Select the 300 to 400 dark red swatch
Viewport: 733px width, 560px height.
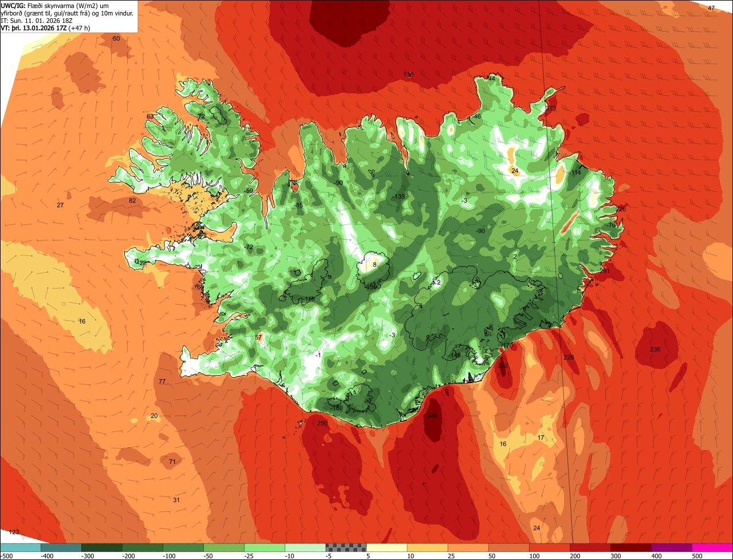pos(630,547)
